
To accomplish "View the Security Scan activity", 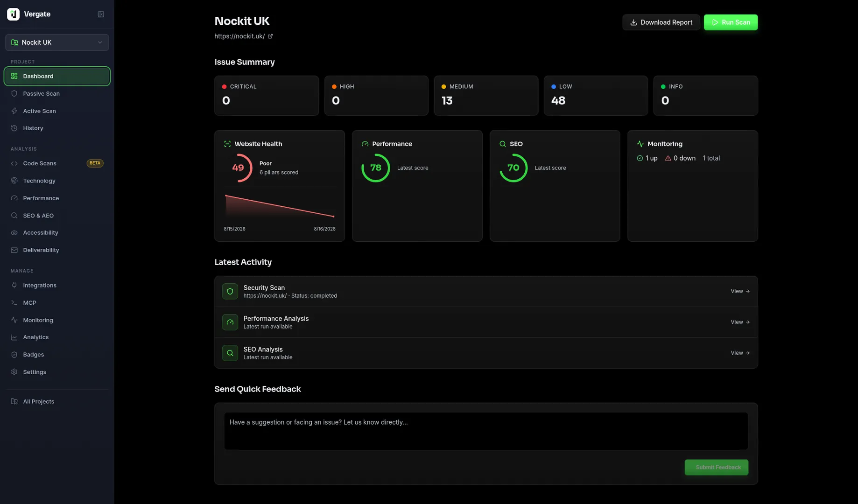I will 740,291.
